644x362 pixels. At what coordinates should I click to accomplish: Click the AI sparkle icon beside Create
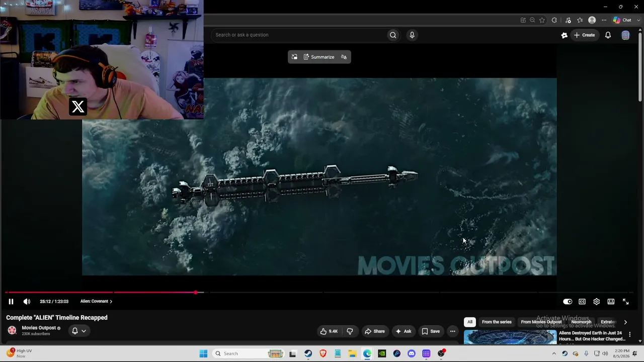point(564,35)
